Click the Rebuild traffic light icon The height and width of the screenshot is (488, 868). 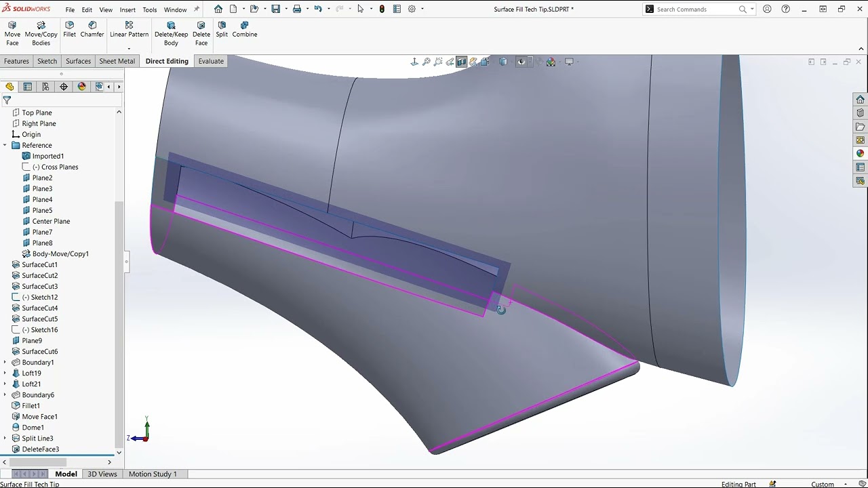coord(382,9)
